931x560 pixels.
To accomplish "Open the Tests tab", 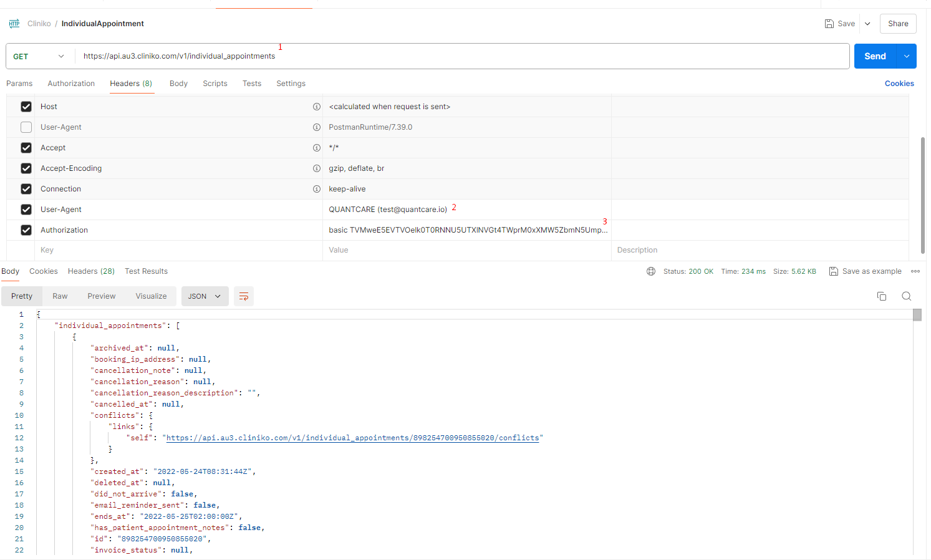I will pos(252,84).
